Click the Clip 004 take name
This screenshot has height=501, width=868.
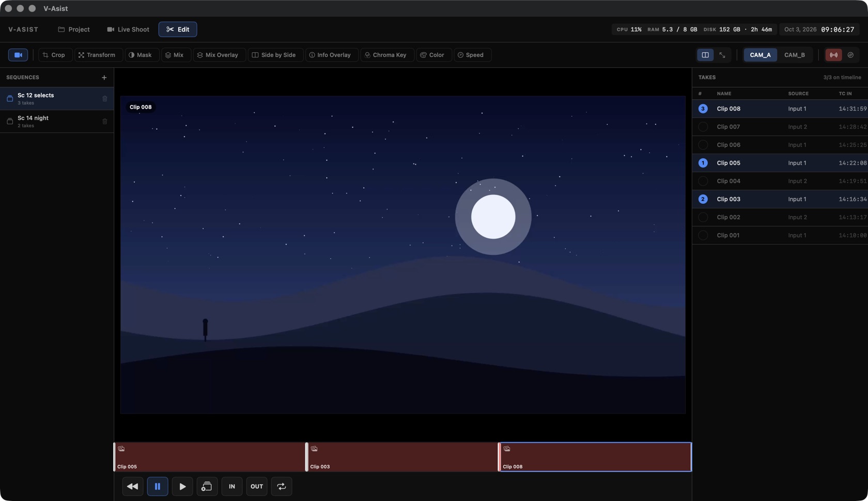(x=729, y=181)
